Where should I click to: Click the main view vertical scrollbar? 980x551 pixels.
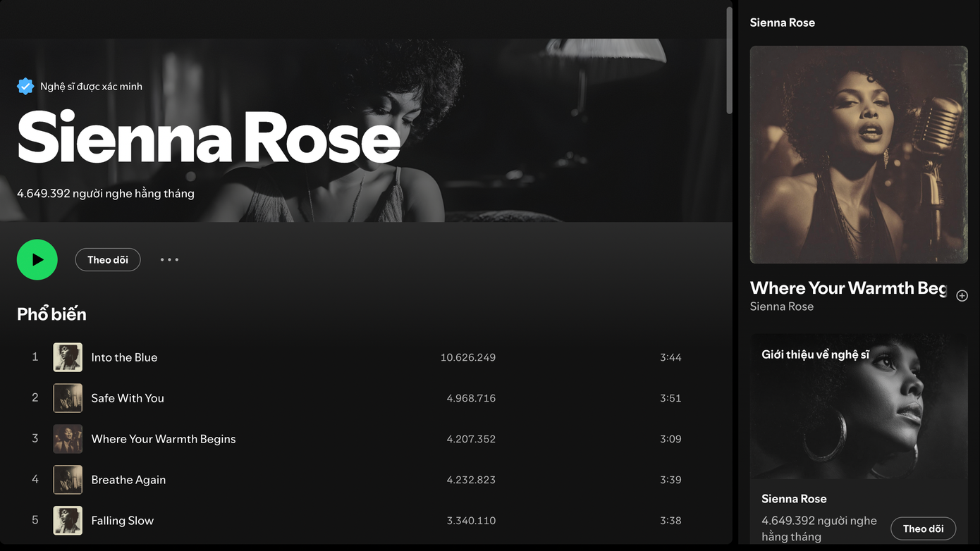tap(730, 60)
